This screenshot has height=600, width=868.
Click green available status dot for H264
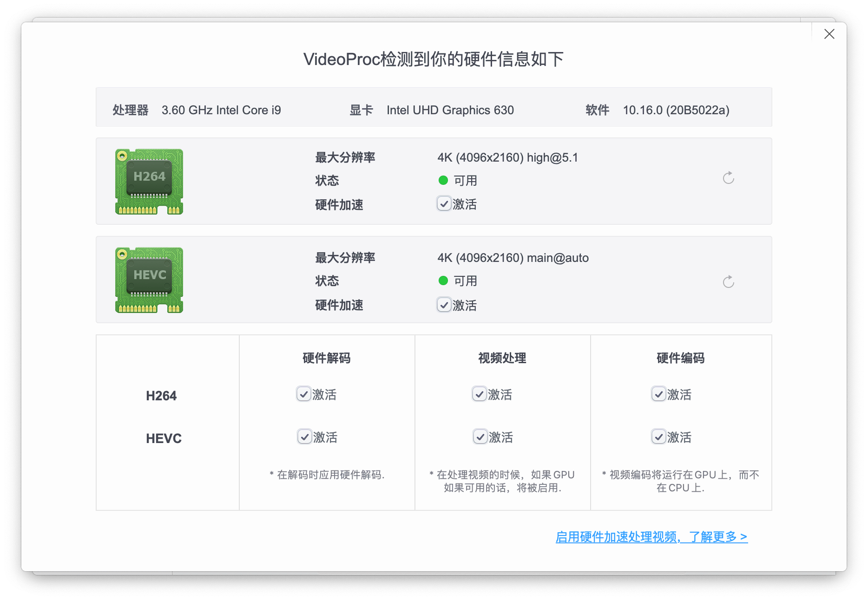point(443,180)
